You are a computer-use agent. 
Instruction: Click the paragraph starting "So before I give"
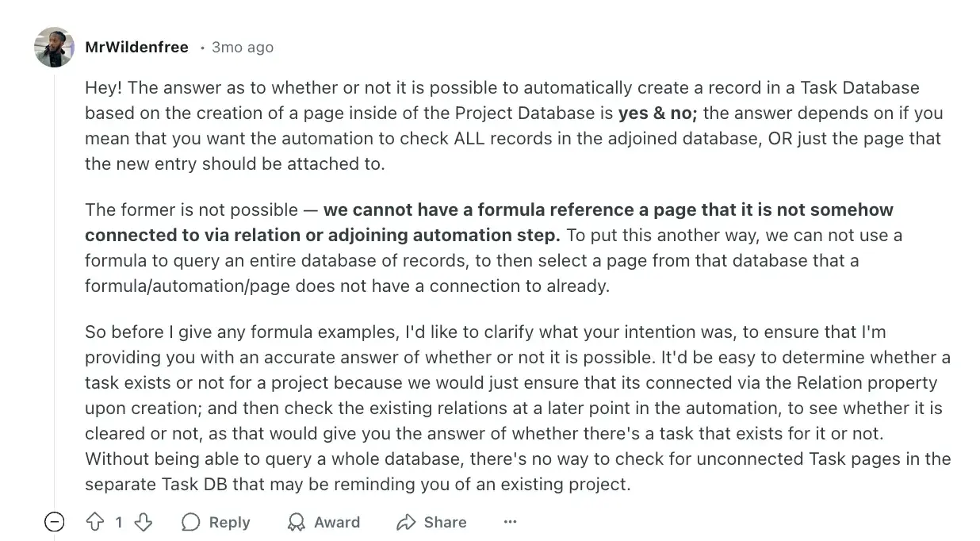(517, 408)
